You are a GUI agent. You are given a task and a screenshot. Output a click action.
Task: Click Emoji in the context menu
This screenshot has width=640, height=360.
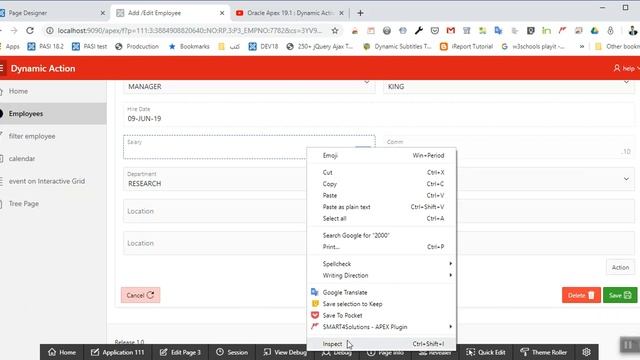click(x=381, y=156)
